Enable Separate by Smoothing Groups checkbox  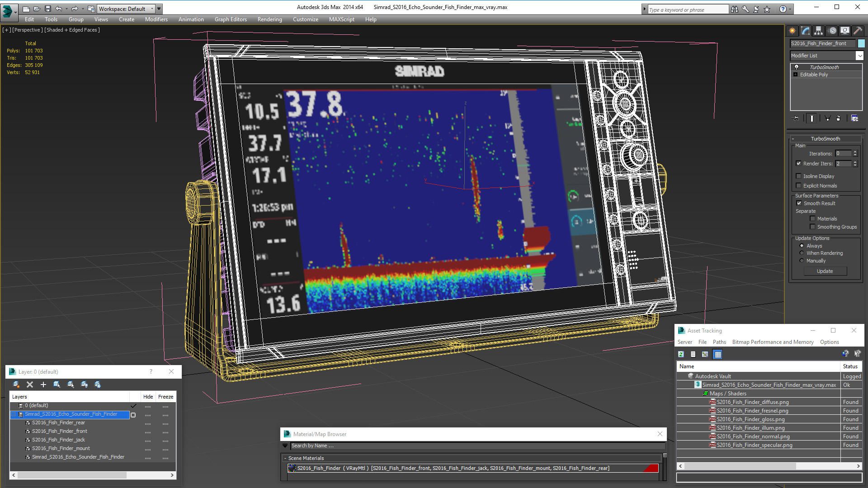coord(812,227)
